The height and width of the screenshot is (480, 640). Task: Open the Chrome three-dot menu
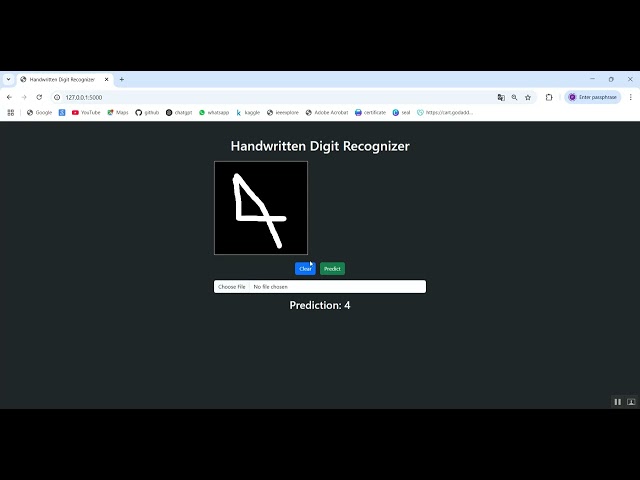631,97
